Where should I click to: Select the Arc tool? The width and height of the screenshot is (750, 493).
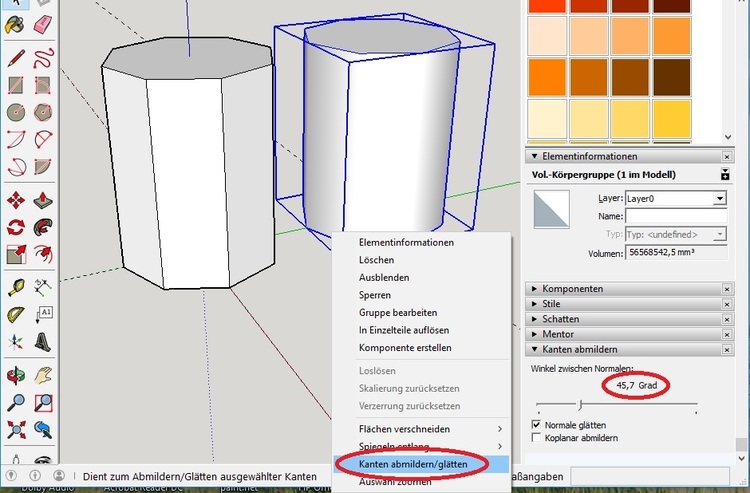click(15, 140)
